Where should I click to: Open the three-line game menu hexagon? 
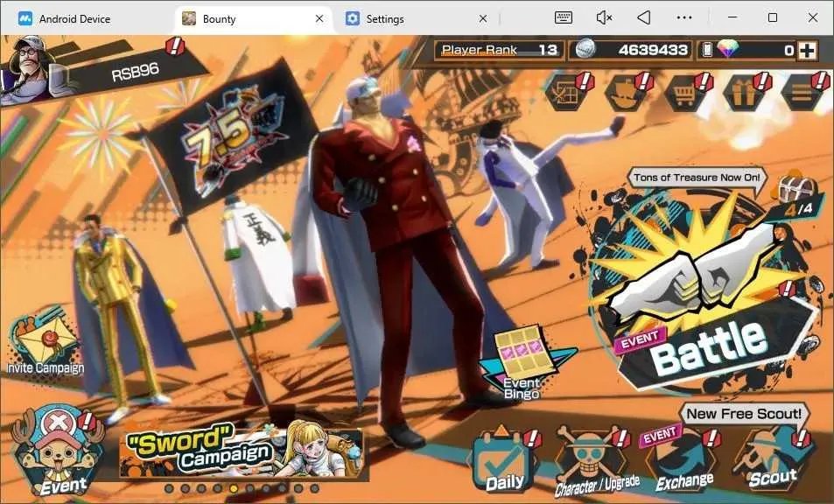[803, 93]
